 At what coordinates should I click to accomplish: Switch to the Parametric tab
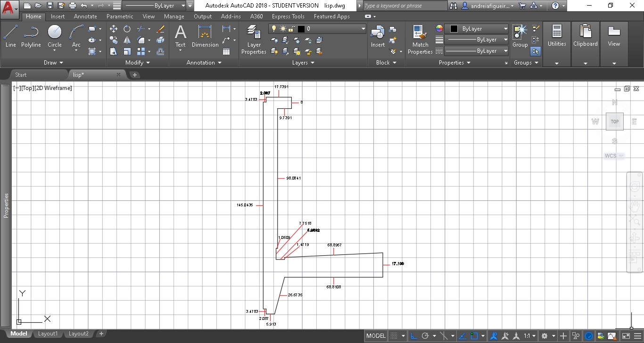(120, 16)
